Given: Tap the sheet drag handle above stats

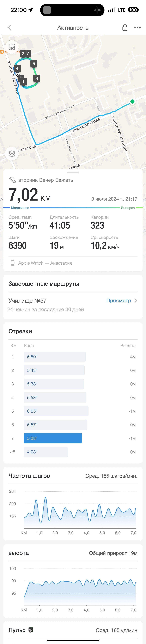Looking at the screenshot, I should point(73,172).
